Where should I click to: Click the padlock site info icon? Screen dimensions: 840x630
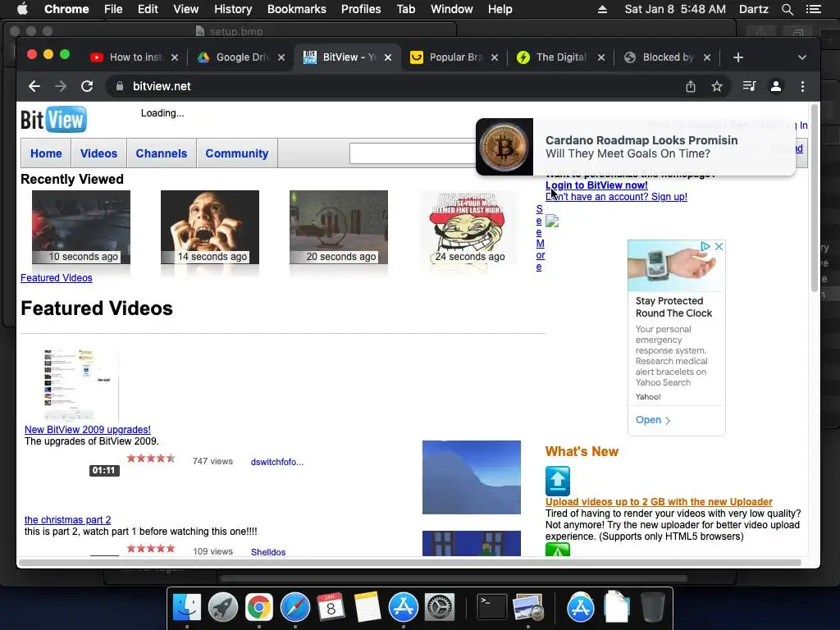[120, 86]
